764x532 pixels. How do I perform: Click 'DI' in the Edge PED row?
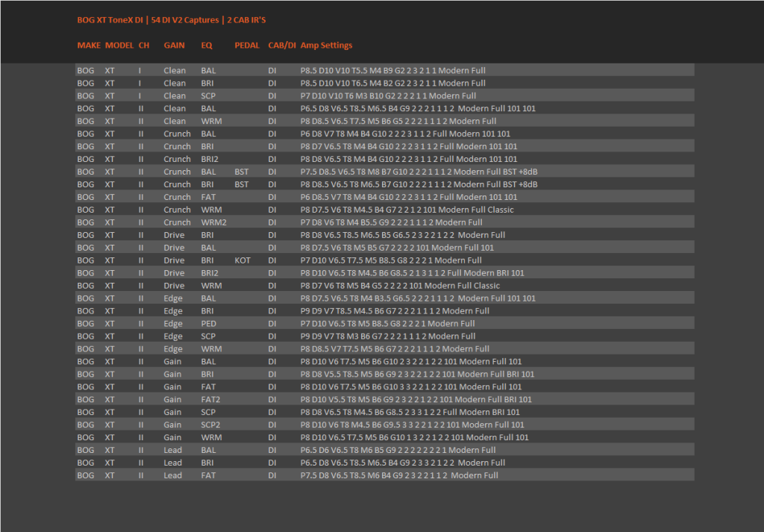click(x=272, y=324)
